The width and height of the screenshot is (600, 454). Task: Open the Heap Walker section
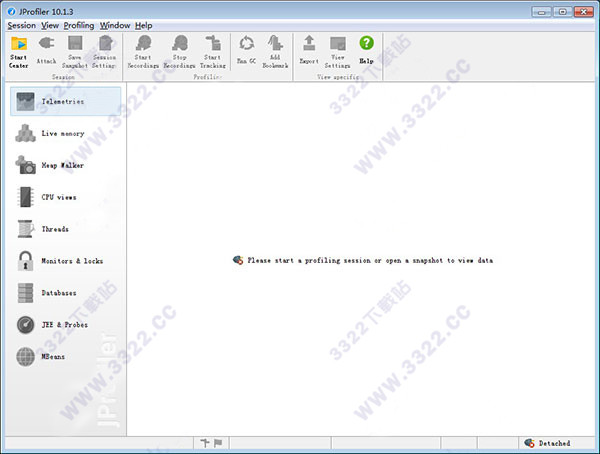(x=65, y=165)
